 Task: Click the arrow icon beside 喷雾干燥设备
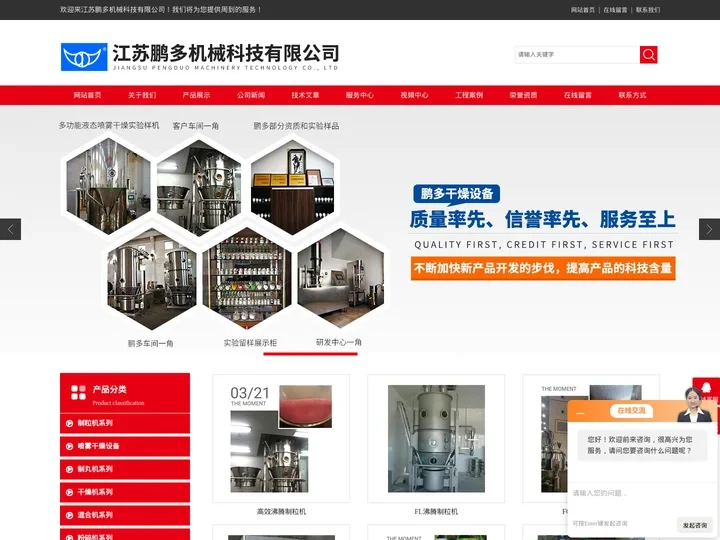coord(69,446)
